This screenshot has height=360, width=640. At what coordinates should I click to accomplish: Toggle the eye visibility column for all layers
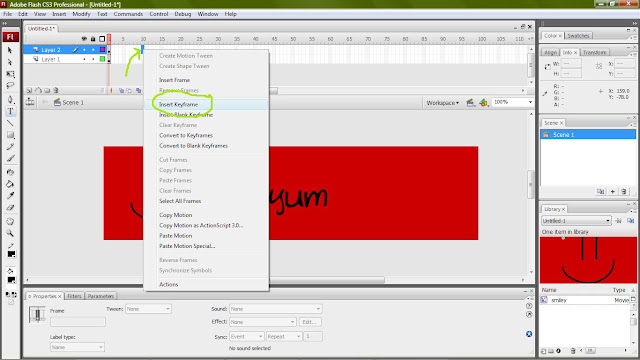click(x=84, y=39)
